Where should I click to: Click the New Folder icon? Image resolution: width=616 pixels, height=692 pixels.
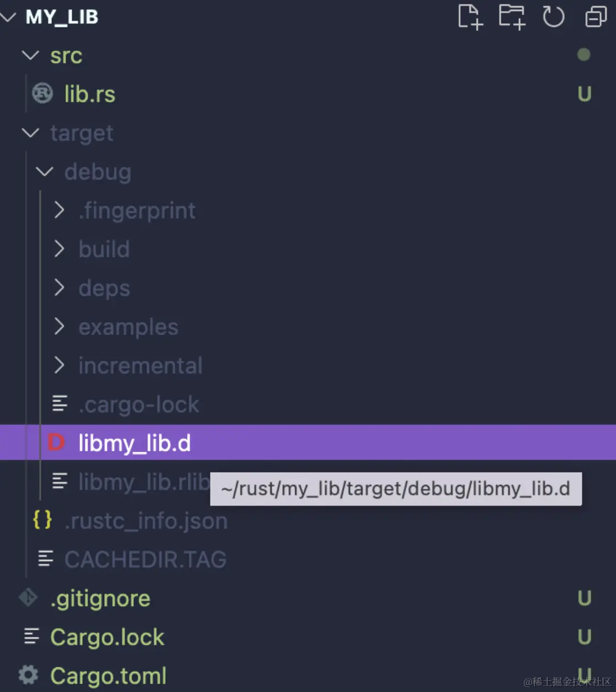point(512,17)
